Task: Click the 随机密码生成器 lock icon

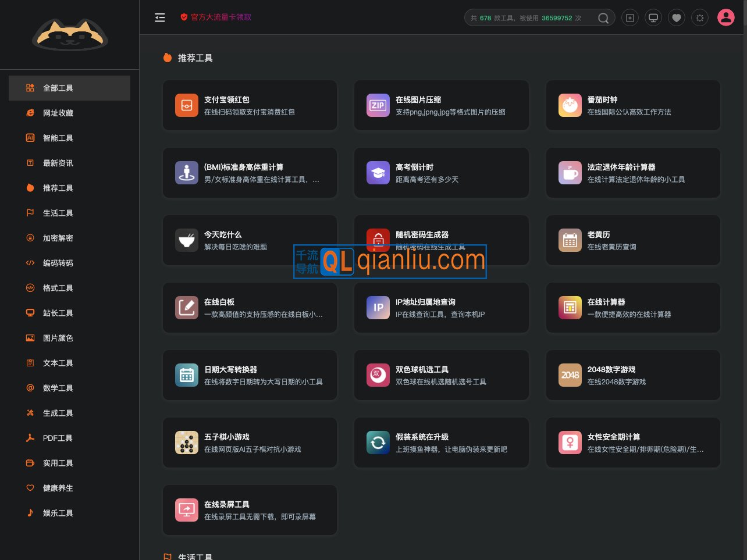Action: [x=378, y=240]
